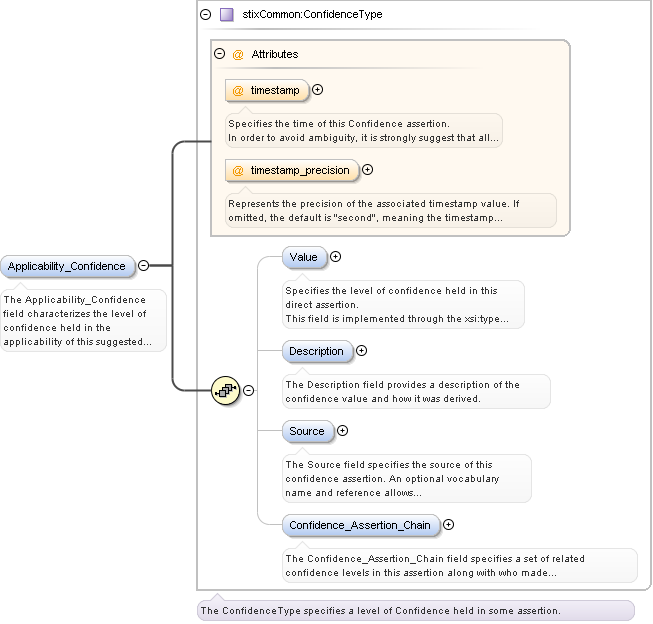Expand the Confidence_Assertion_Chain element

(x=448, y=524)
